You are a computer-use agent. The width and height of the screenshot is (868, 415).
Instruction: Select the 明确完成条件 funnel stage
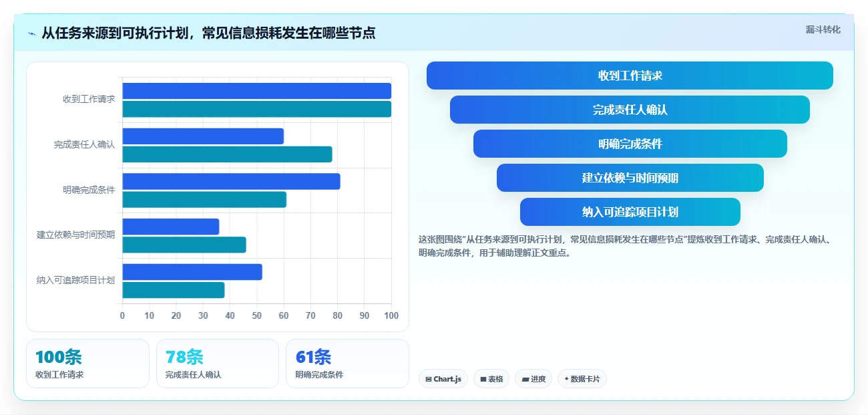point(630,144)
